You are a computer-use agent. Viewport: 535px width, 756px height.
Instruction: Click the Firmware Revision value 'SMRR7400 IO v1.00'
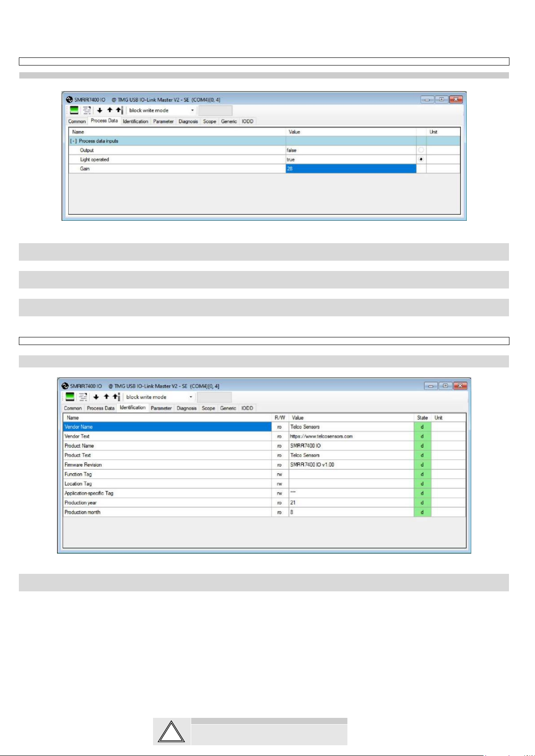(312, 465)
